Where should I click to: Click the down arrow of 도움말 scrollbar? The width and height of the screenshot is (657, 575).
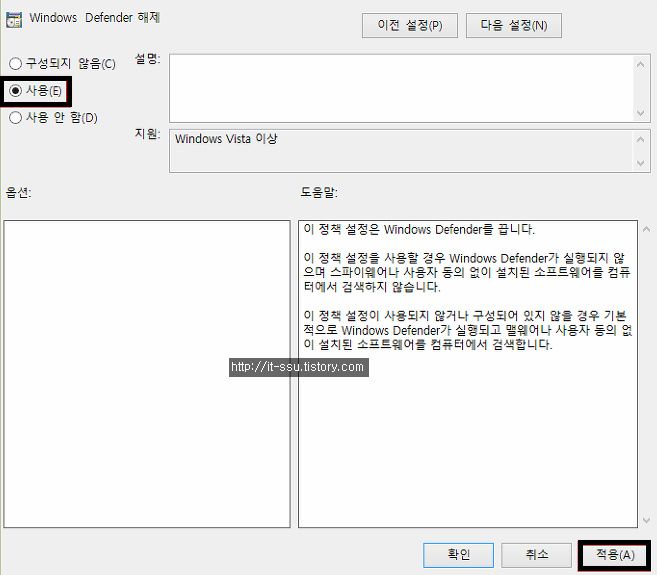point(646,520)
